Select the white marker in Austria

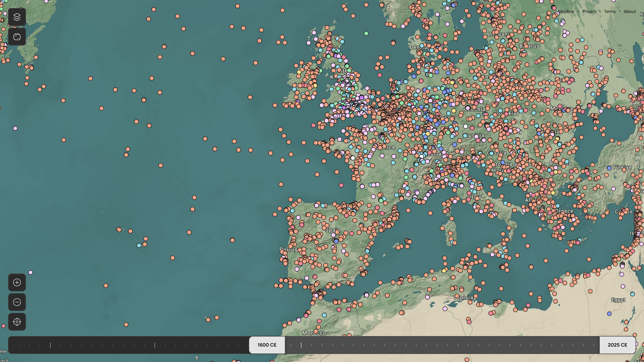point(466,126)
